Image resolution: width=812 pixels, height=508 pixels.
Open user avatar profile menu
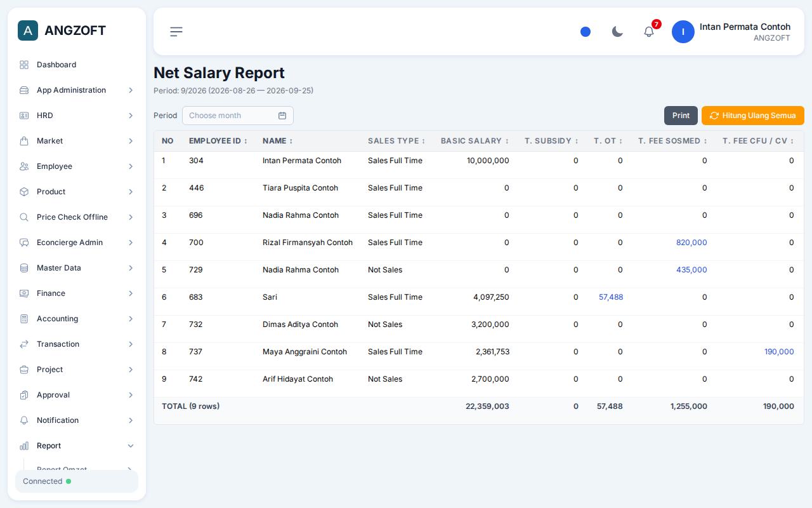click(x=683, y=32)
